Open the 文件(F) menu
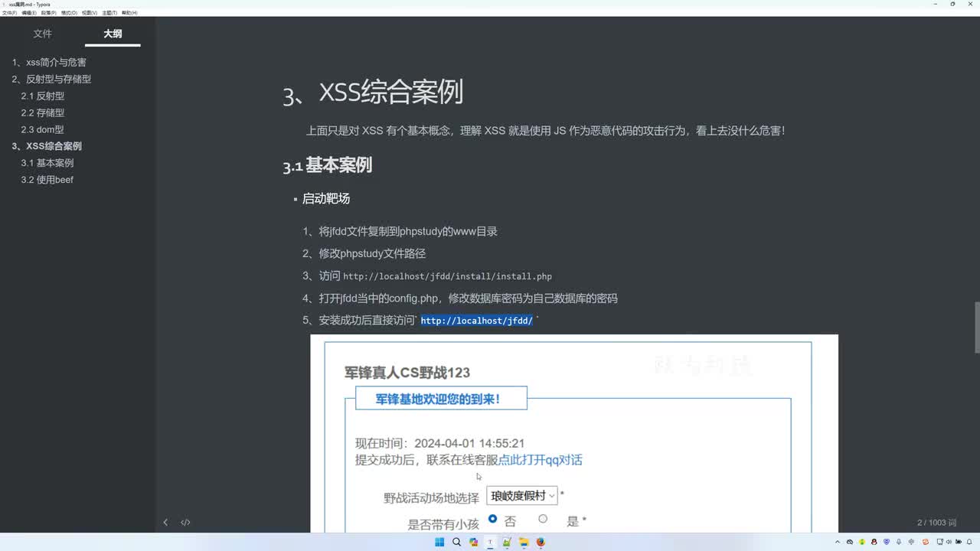 click(9, 13)
